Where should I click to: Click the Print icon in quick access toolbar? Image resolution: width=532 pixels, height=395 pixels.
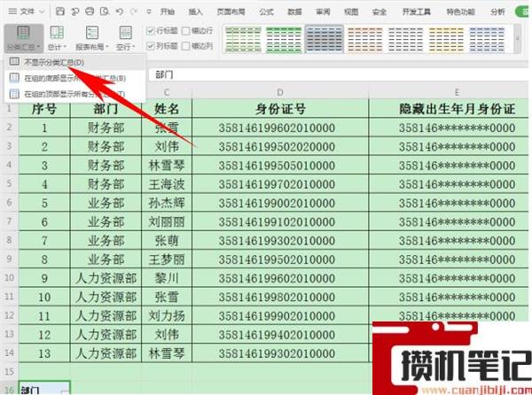pos(90,12)
